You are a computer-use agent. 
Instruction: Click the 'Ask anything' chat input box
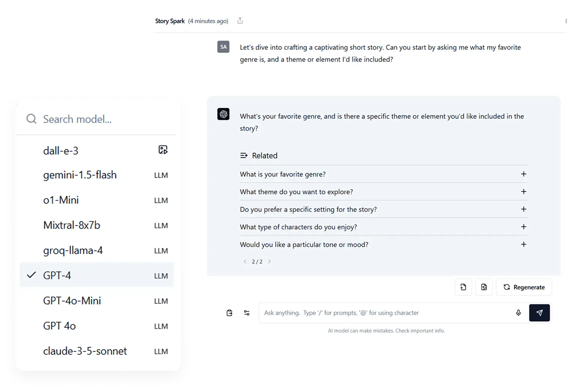(386, 313)
